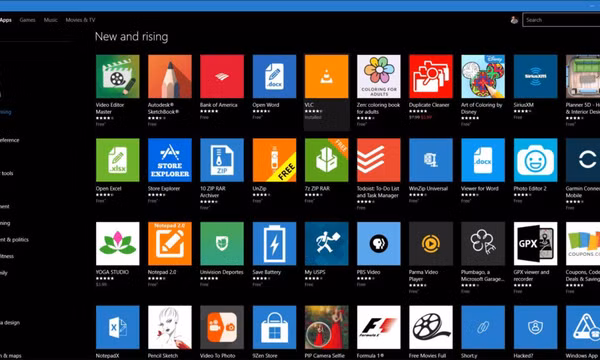Click the 'Store Explorer' title text

pyautogui.click(x=164, y=188)
